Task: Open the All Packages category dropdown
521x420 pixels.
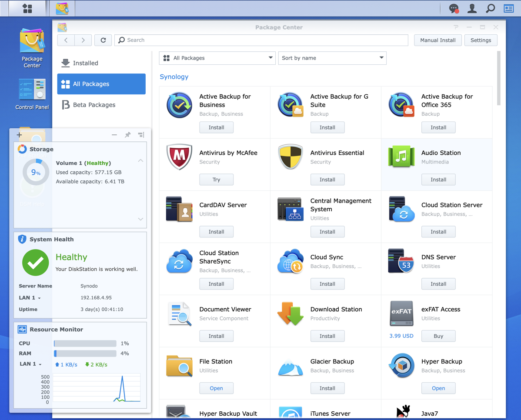Action: (217, 58)
